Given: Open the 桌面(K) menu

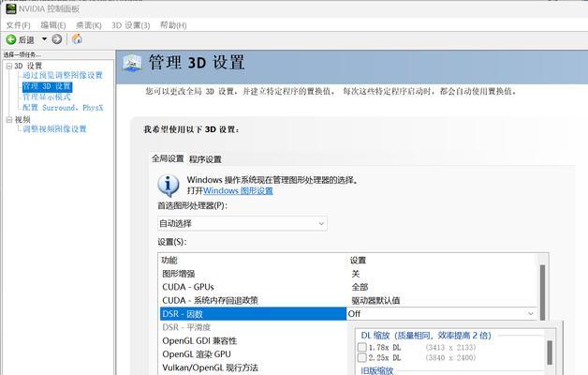Looking at the screenshot, I should [89, 25].
